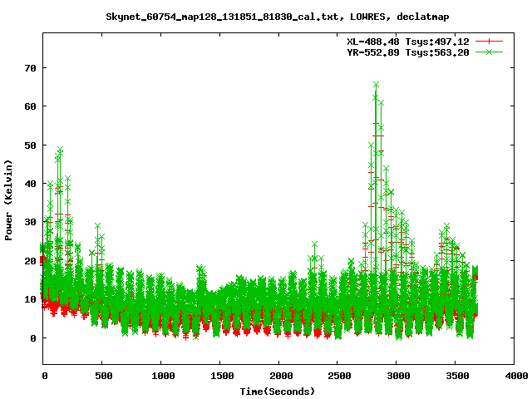
Task: Click the y-axis tick label 10
Action: [30, 299]
